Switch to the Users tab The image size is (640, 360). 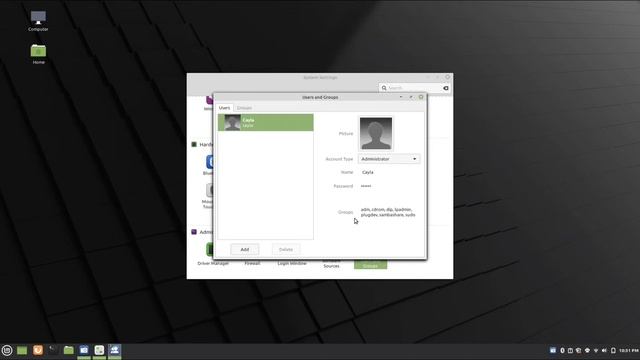click(x=224, y=108)
